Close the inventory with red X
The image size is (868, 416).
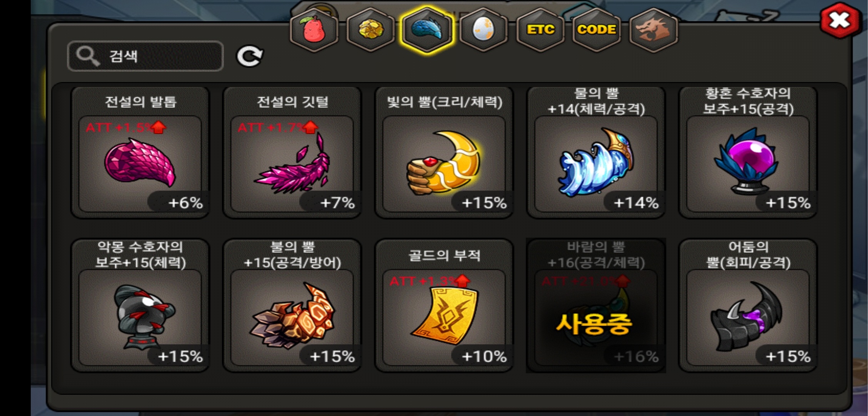(x=840, y=20)
